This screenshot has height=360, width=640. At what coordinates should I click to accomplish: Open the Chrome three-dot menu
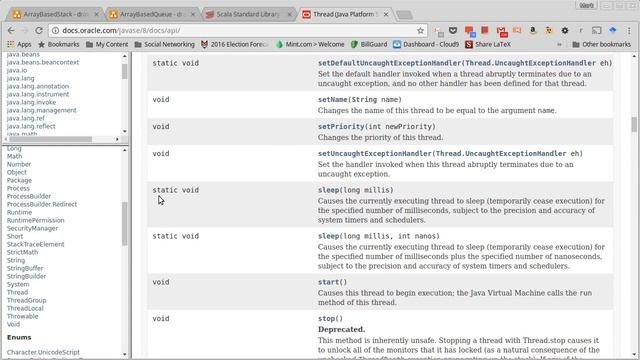(x=629, y=31)
